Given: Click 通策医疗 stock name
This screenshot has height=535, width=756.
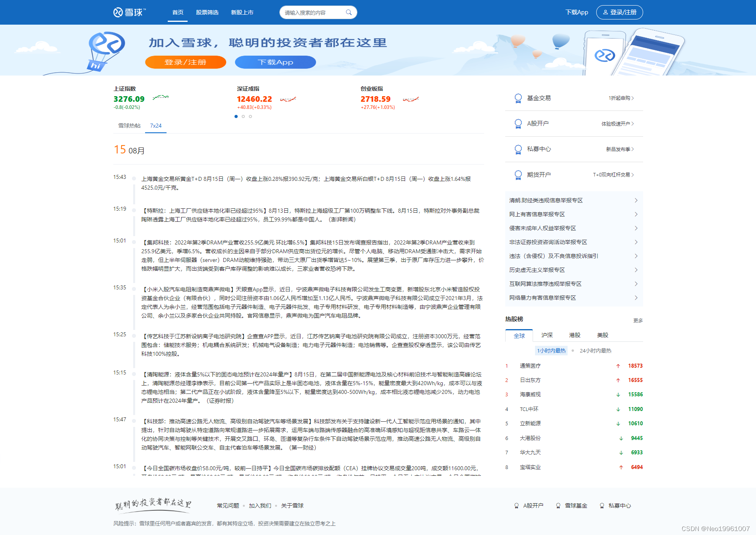Looking at the screenshot, I should tap(530, 366).
